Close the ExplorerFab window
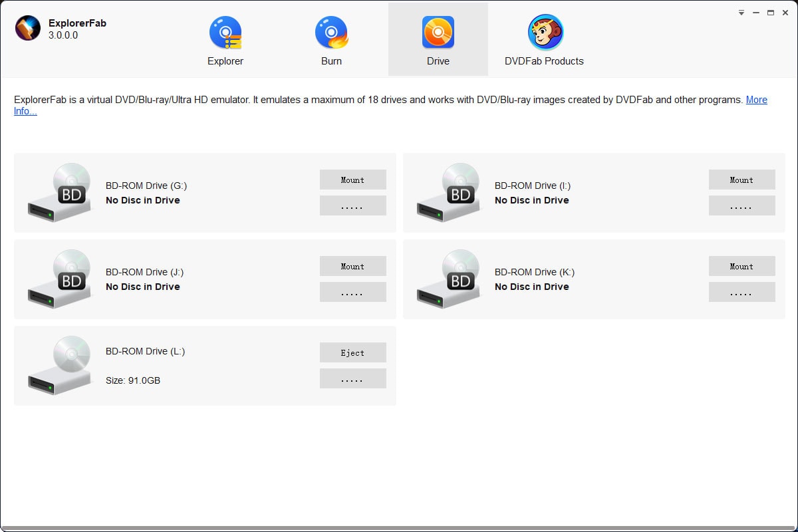This screenshot has height=532, width=798. click(785, 13)
